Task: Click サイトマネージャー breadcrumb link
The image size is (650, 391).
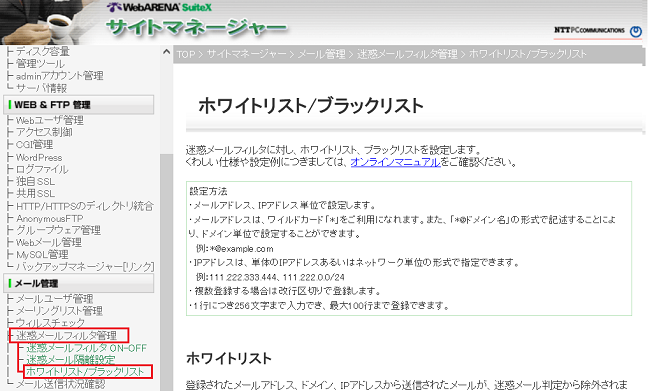Action: (x=247, y=54)
